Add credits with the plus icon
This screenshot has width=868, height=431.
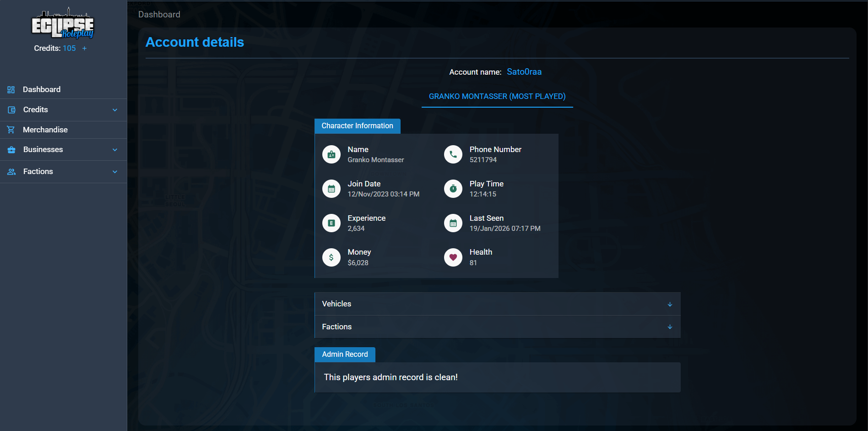[x=84, y=48]
